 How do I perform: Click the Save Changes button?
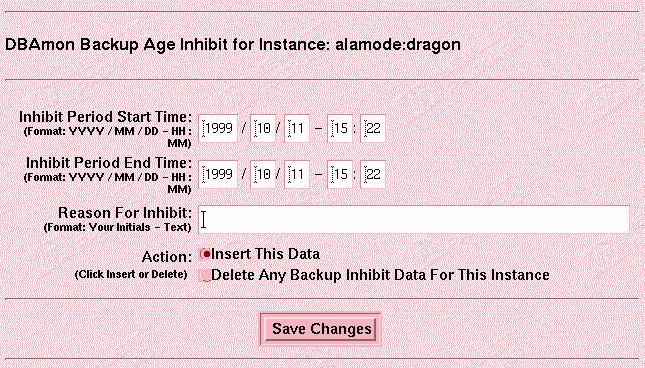pyautogui.click(x=320, y=329)
